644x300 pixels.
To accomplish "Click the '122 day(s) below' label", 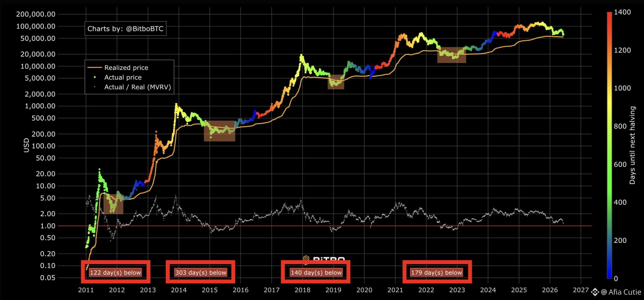I will (x=115, y=272).
